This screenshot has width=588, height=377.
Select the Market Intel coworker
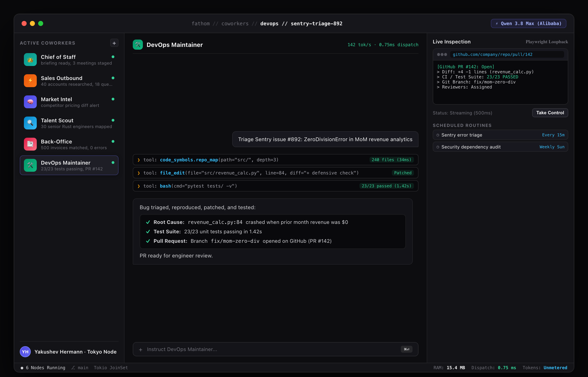point(69,102)
